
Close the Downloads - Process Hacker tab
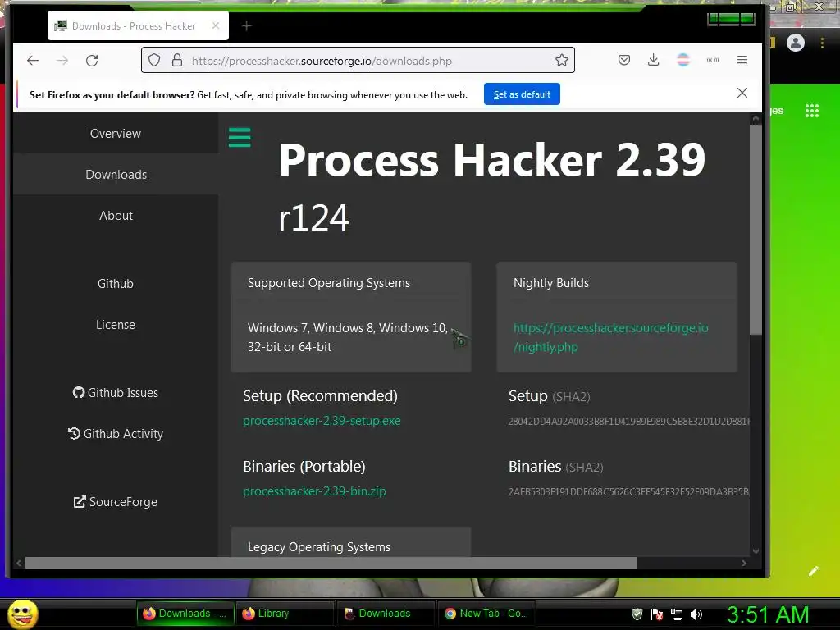click(x=216, y=25)
